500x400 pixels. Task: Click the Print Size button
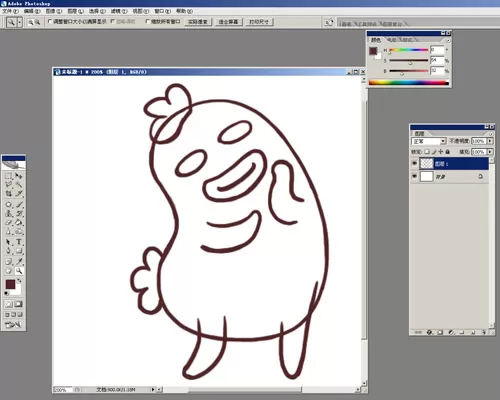click(259, 22)
